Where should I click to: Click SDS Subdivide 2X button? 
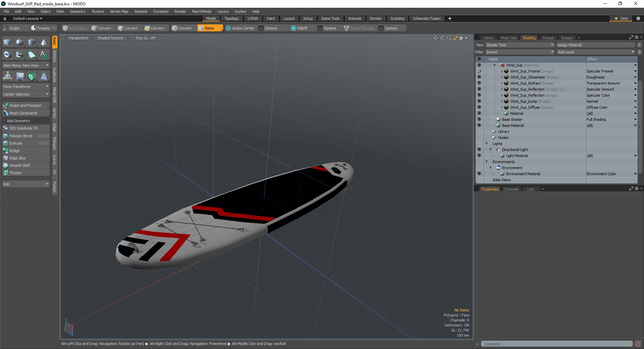tap(26, 128)
